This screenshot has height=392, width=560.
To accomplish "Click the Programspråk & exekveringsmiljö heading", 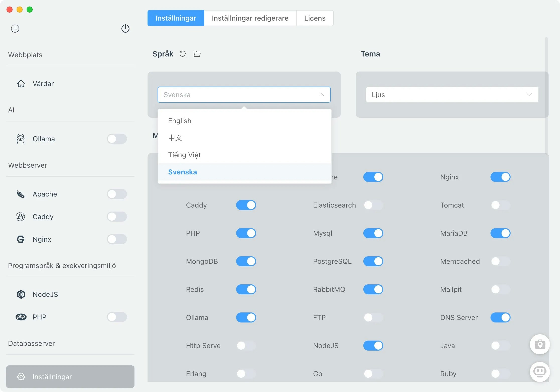I will (62, 266).
